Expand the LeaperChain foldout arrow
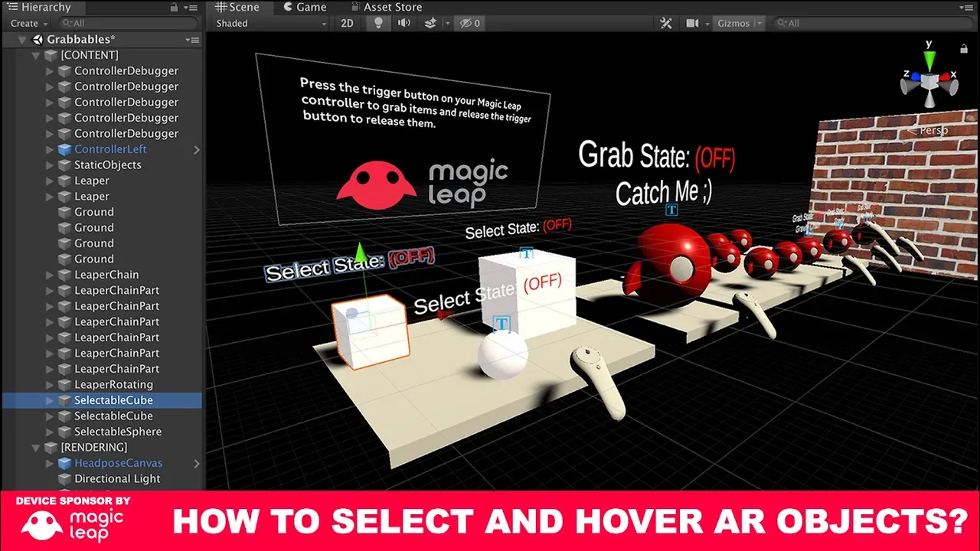This screenshot has width=980, height=551. tap(50, 275)
